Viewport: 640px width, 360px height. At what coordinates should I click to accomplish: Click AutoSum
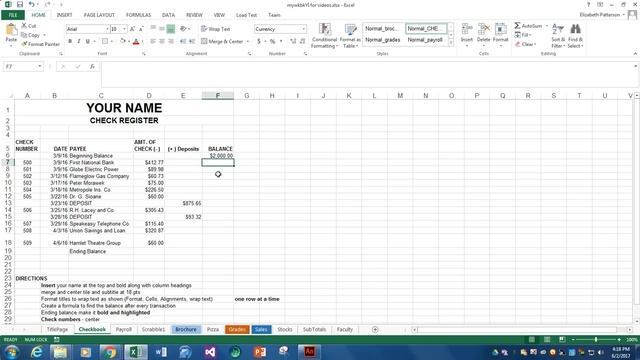click(x=528, y=26)
